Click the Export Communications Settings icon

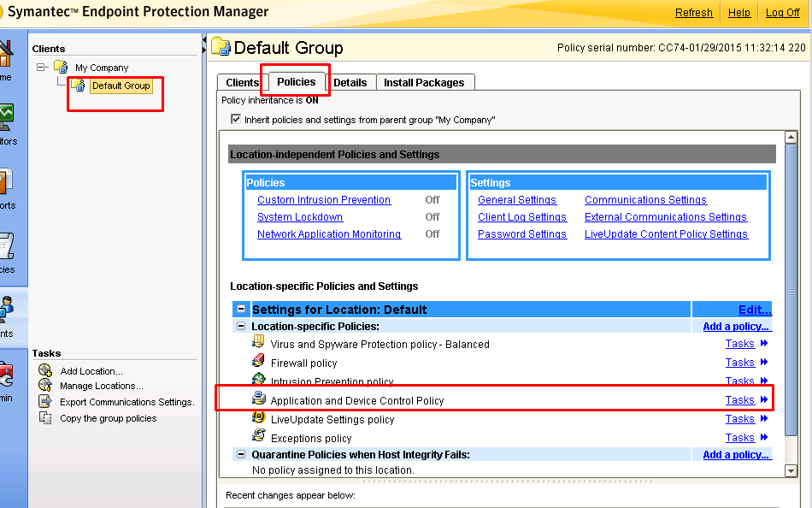[44, 402]
